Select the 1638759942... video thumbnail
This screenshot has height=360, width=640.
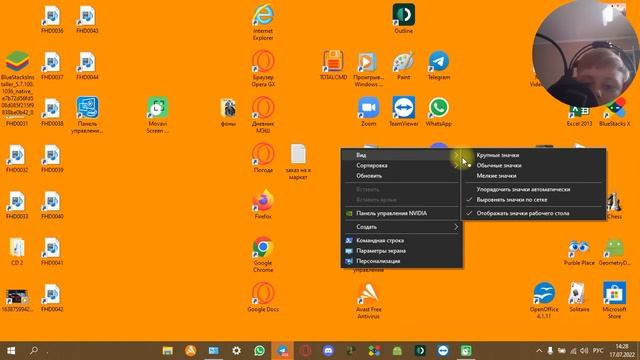[x=17, y=301]
